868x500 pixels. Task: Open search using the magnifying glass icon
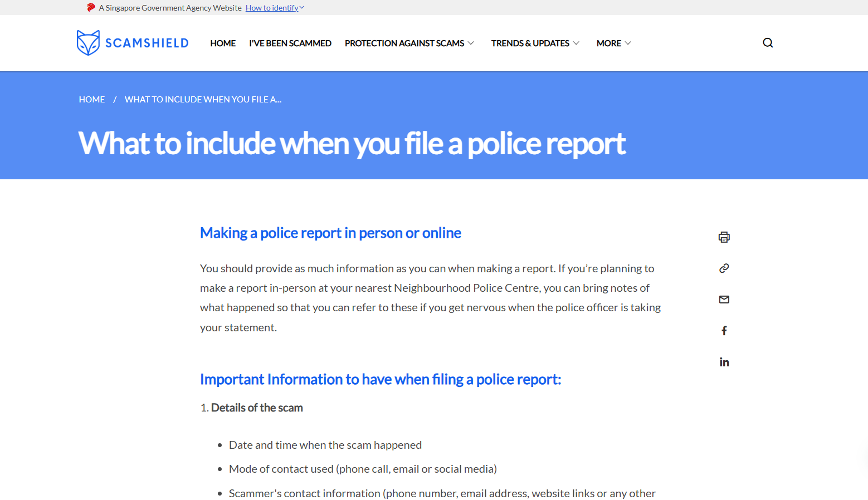coord(768,42)
